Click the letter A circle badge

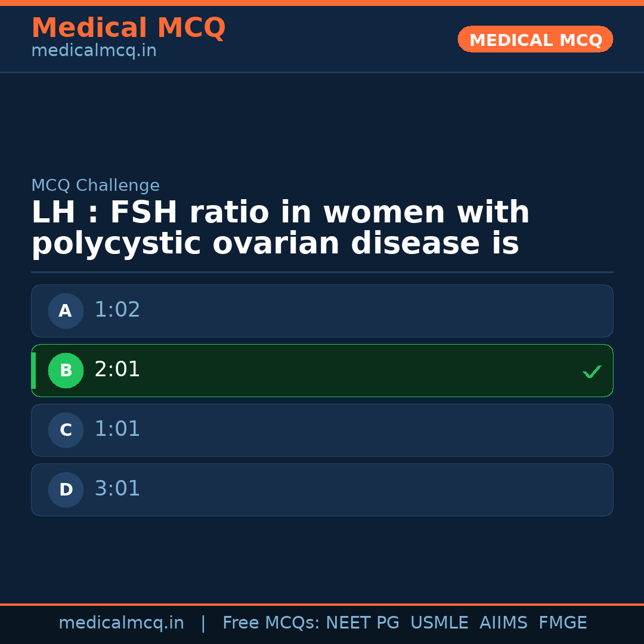pos(66,311)
